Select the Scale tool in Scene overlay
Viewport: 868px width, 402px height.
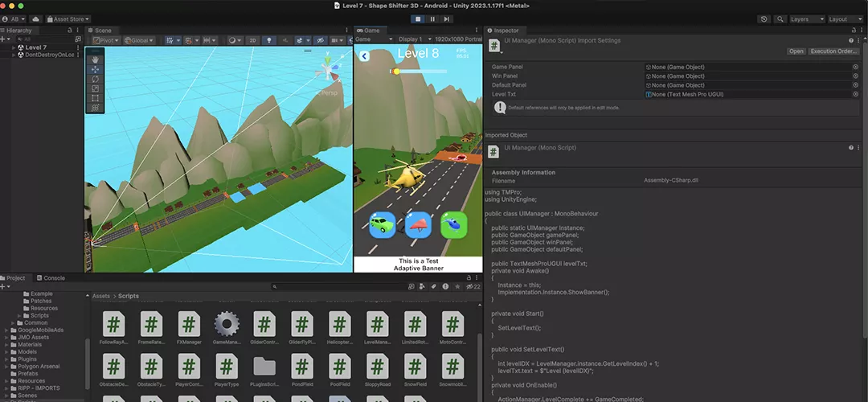(95, 88)
